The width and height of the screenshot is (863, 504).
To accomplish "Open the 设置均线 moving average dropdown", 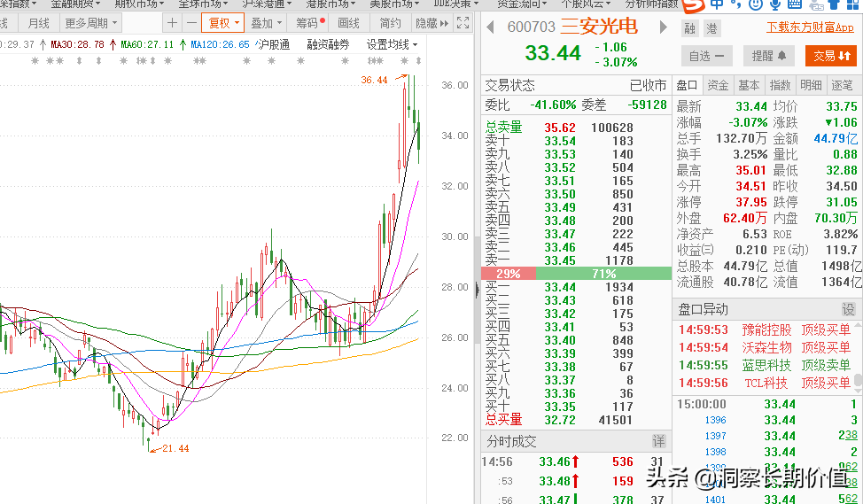I will [x=392, y=44].
